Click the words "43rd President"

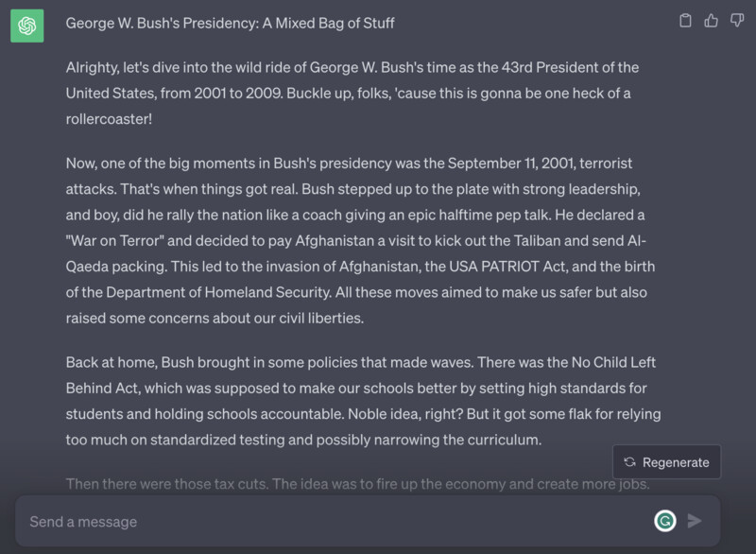549,67
